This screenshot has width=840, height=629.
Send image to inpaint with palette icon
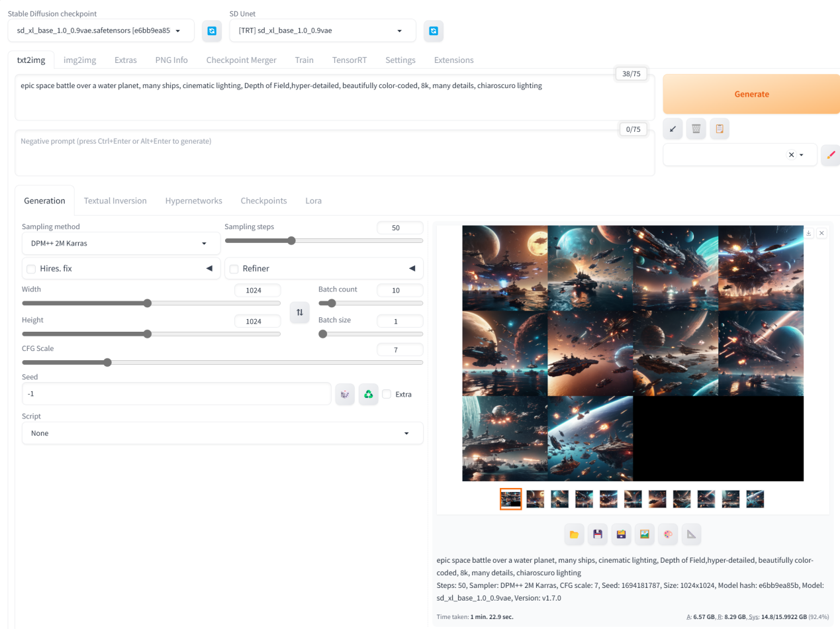tap(667, 534)
